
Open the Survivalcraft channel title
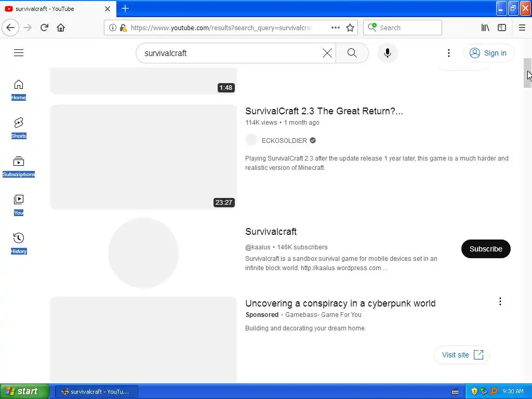[x=271, y=231]
